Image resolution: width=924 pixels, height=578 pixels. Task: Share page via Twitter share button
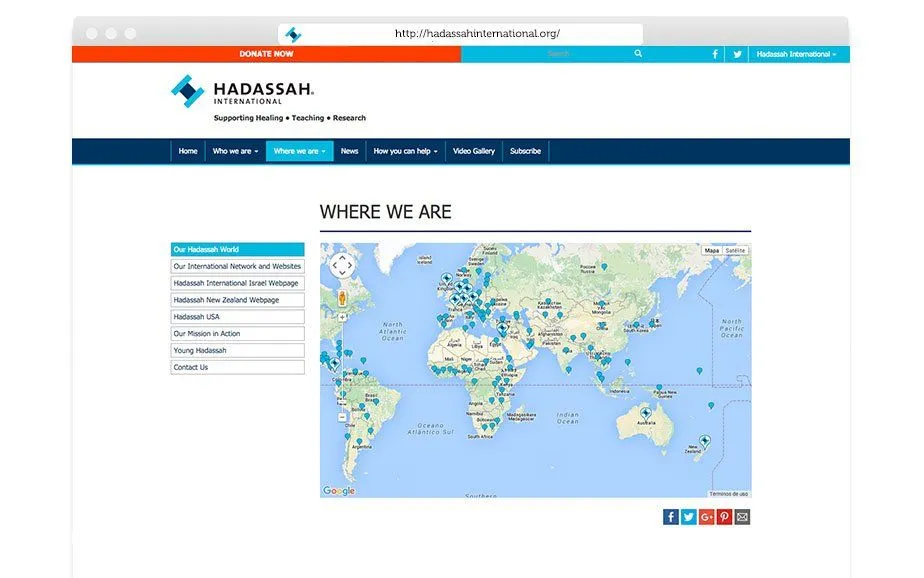pos(688,517)
